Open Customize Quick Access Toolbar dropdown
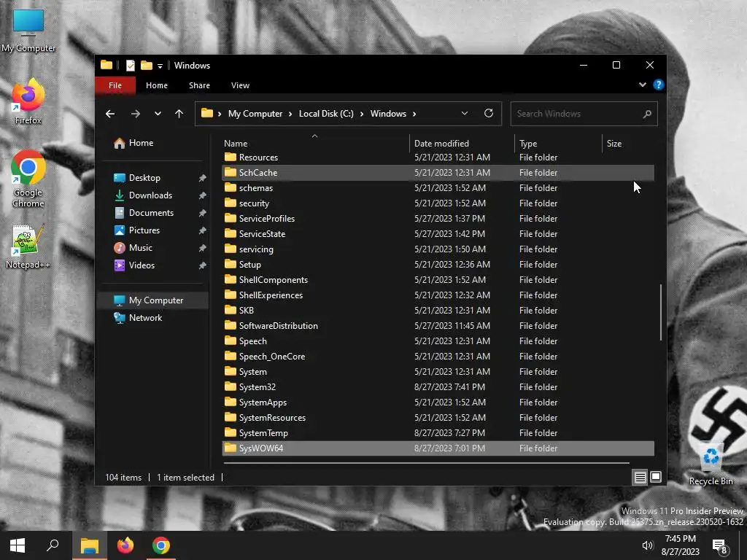Viewport: 747px width, 560px height. 160,66
